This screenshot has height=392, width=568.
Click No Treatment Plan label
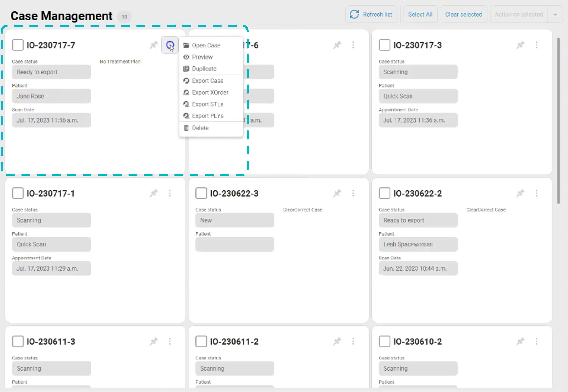tap(120, 61)
